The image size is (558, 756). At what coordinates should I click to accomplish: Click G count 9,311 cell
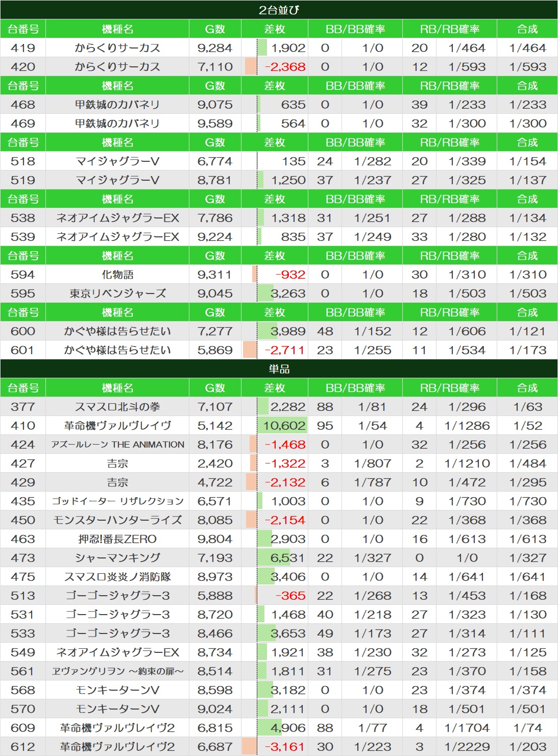(215, 275)
